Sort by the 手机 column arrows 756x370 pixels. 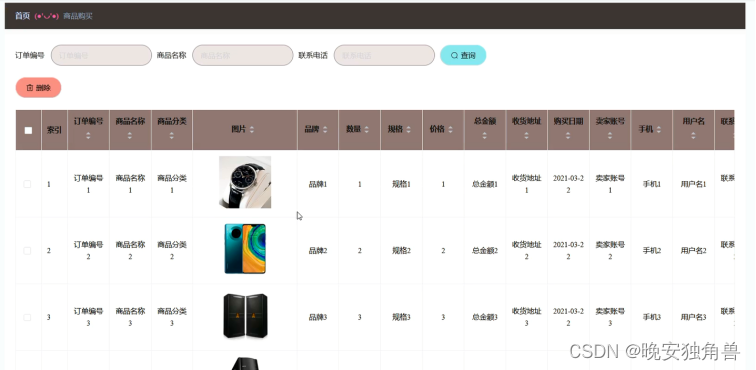pos(658,130)
